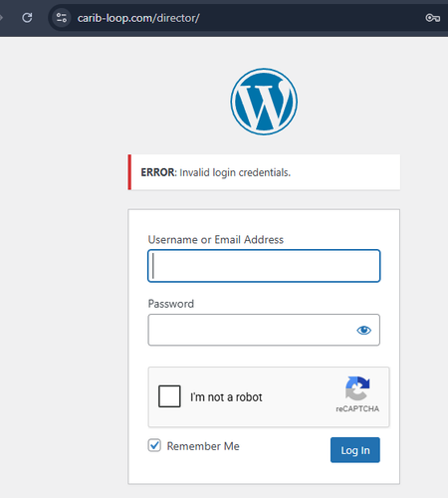
Task: Open saved passwords key icon
Action: 433,18
